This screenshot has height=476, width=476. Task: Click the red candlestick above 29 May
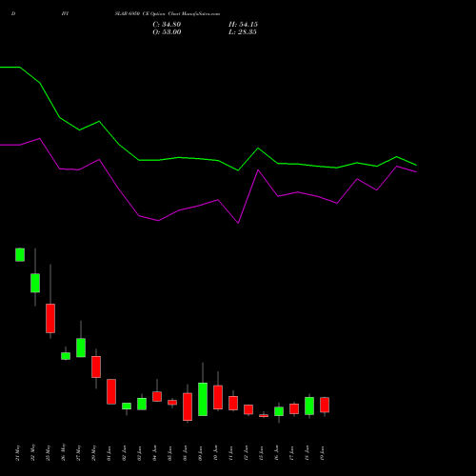(x=96, y=367)
